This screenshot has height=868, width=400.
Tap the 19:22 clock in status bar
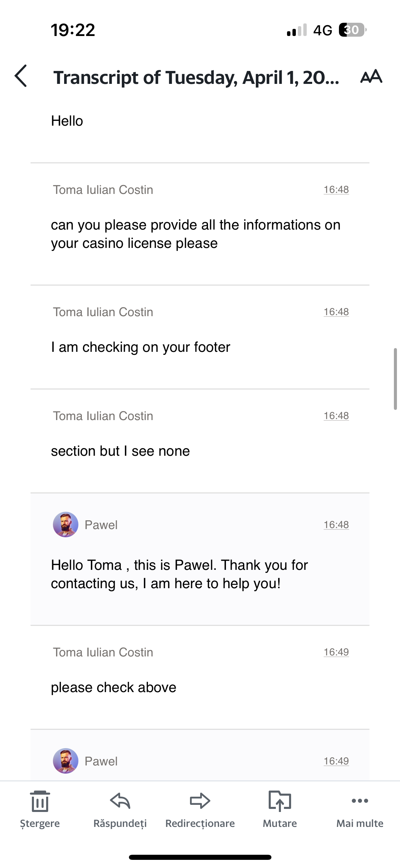(73, 30)
